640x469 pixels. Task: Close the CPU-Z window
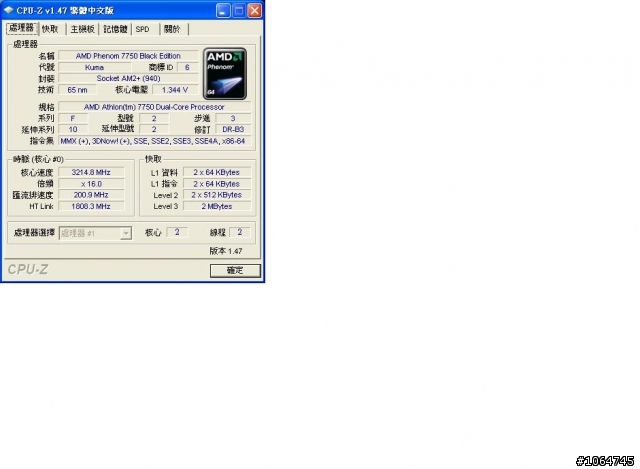(255, 11)
